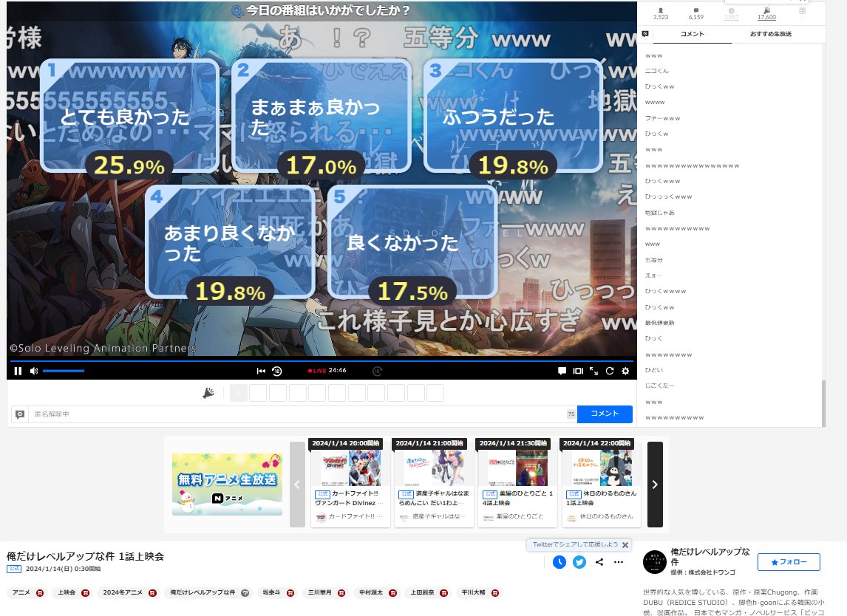The image size is (847, 616).
Task: Toggle comment display speech-bubble icon in player
Action: click(562, 371)
